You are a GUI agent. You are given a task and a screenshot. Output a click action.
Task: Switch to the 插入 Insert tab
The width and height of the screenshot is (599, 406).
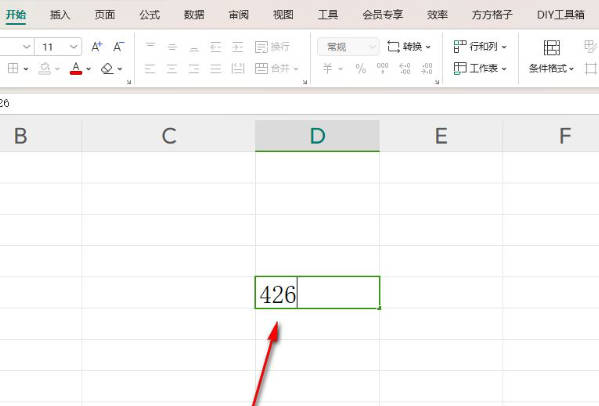coord(60,15)
